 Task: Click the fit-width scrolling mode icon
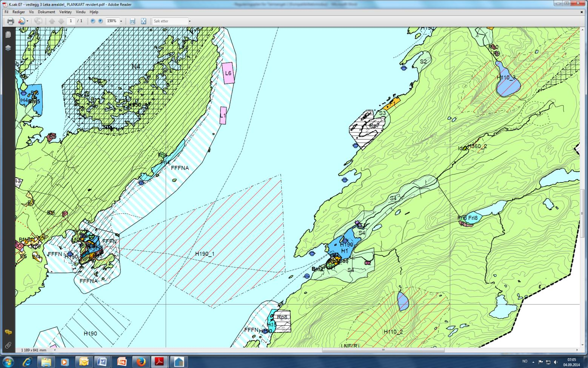pos(132,21)
